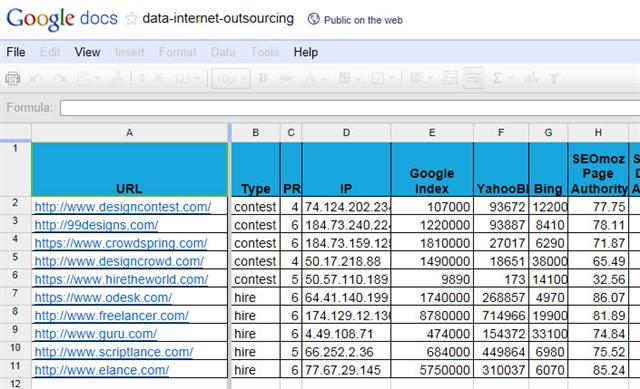The width and height of the screenshot is (640, 389).
Task: Open the Edit menu
Action: [x=50, y=52]
